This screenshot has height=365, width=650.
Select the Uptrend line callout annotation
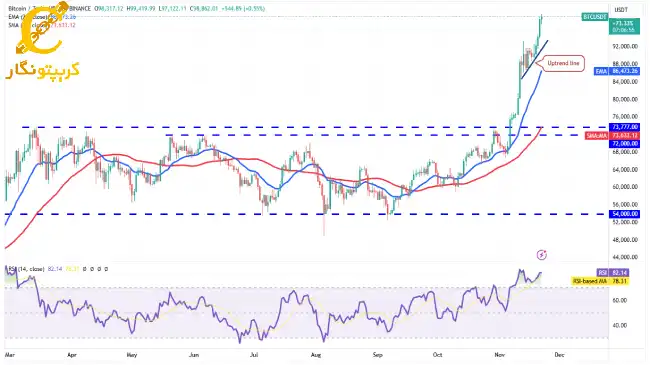point(560,63)
